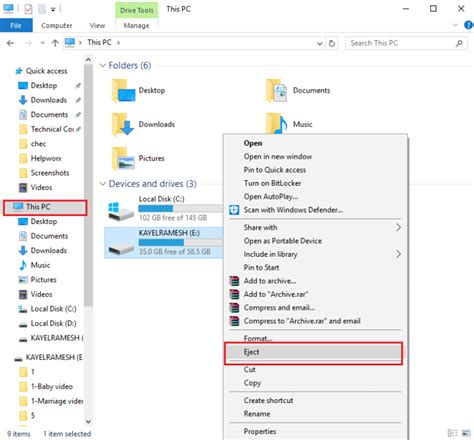Image resolution: width=474 pixels, height=440 pixels.
Task: Expand the Share with submenu arrow
Action: click(x=398, y=227)
